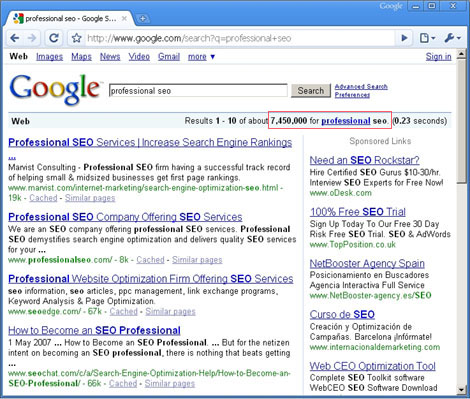This screenshot has width=470, height=399.
Task: Reload the page with the refresh icon
Action: [54, 38]
